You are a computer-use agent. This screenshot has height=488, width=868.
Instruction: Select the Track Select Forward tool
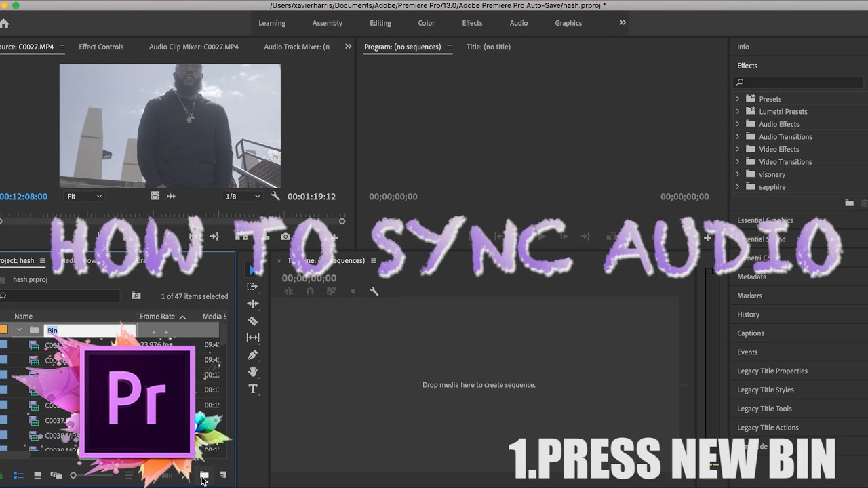253,287
